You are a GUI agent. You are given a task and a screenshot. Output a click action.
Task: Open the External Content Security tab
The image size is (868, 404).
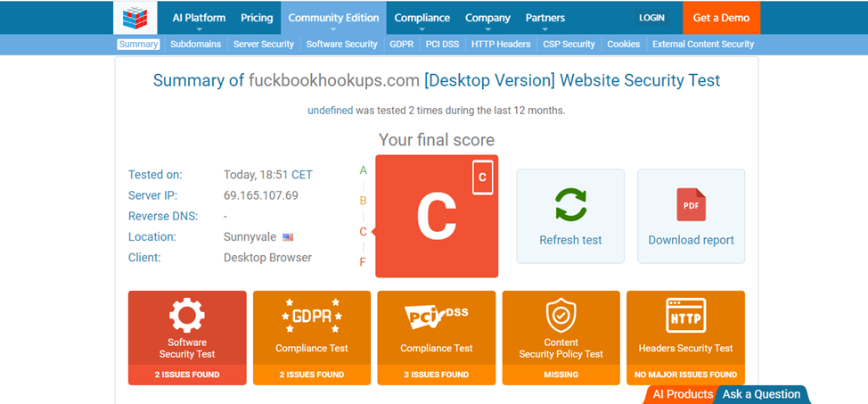point(703,45)
